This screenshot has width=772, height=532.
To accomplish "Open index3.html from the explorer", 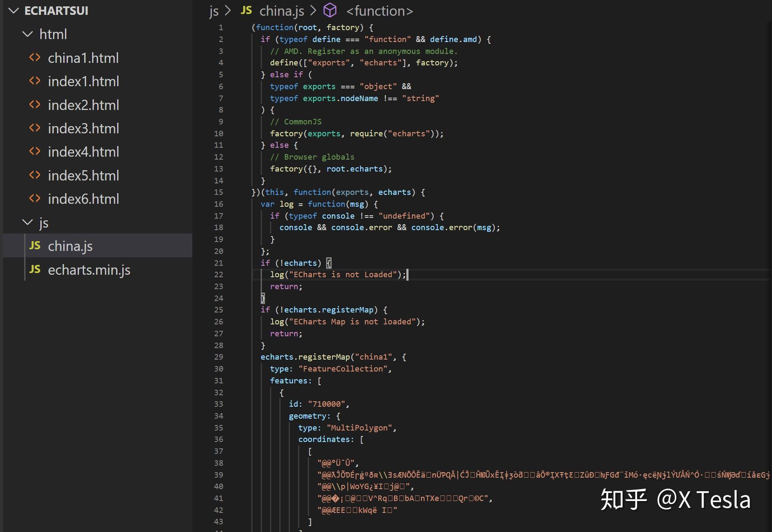I will [x=83, y=128].
